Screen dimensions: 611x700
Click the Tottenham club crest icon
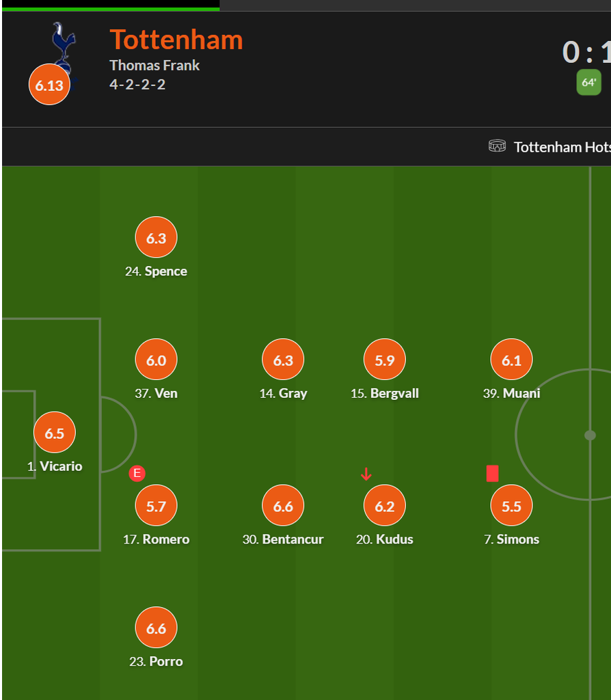63,41
